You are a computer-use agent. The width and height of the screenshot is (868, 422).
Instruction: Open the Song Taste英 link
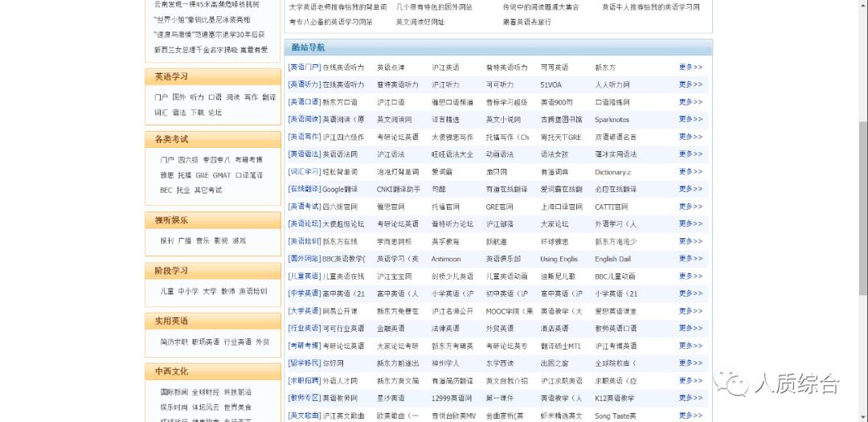[x=616, y=416]
